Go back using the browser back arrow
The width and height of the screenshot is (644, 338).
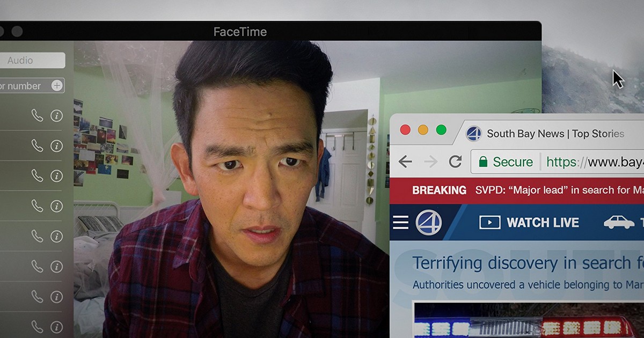point(405,161)
